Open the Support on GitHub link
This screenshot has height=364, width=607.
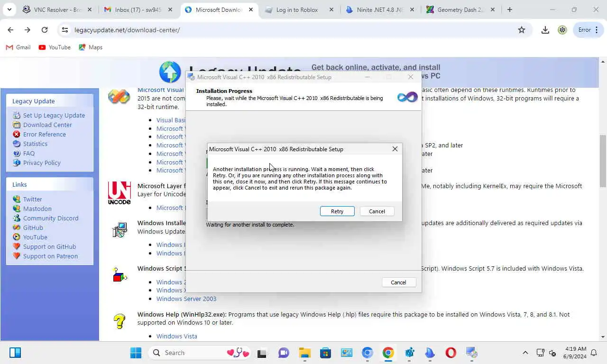(x=49, y=246)
